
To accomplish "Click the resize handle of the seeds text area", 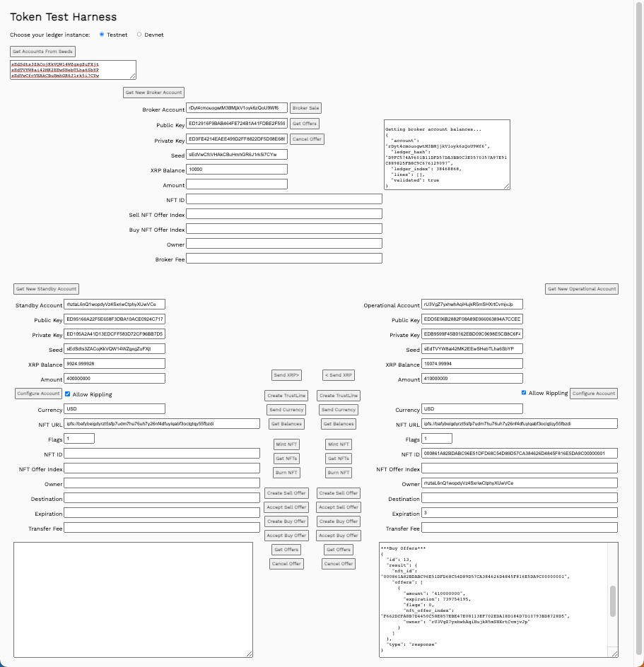I will [x=133, y=76].
